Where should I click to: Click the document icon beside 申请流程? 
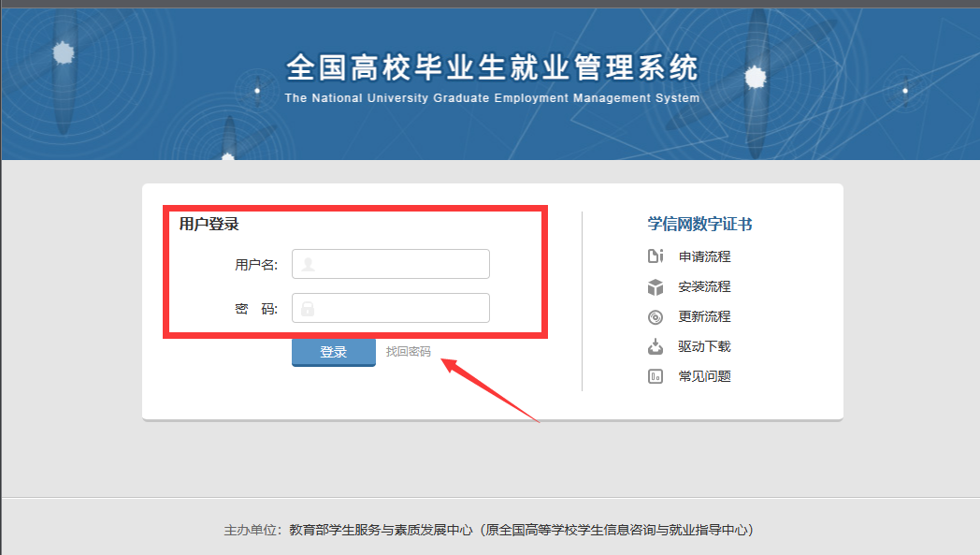click(655, 256)
